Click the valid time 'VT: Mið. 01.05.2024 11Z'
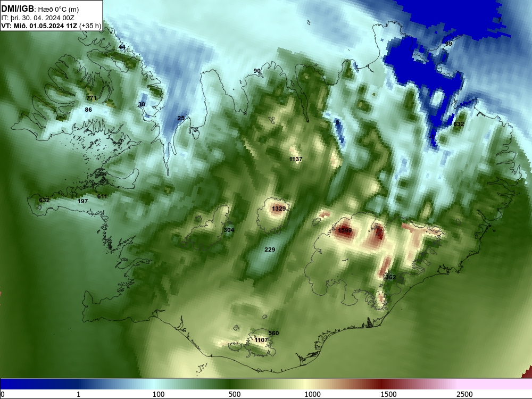The image size is (532, 399). [x=39, y=26]
